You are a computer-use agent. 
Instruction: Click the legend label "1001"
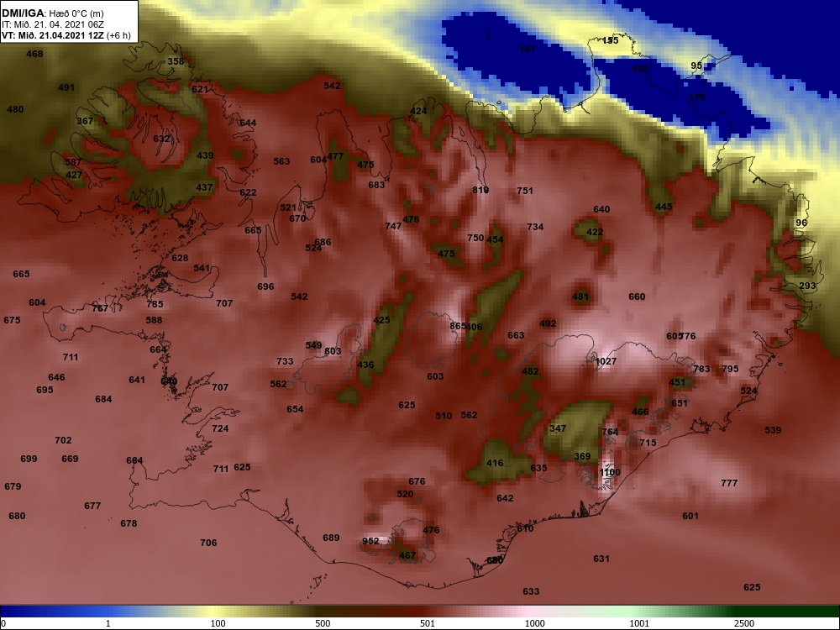coord(639,623)
